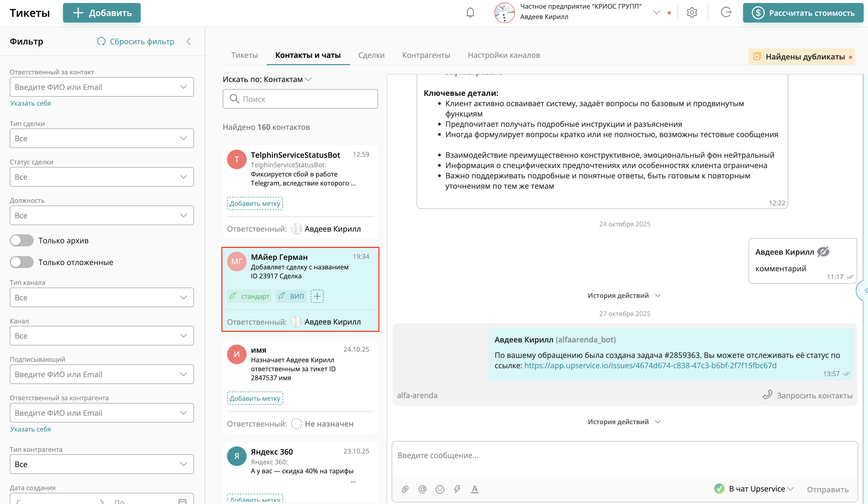
Task: Enable the Только отложенные switch
Action: [x=22, y=262]
